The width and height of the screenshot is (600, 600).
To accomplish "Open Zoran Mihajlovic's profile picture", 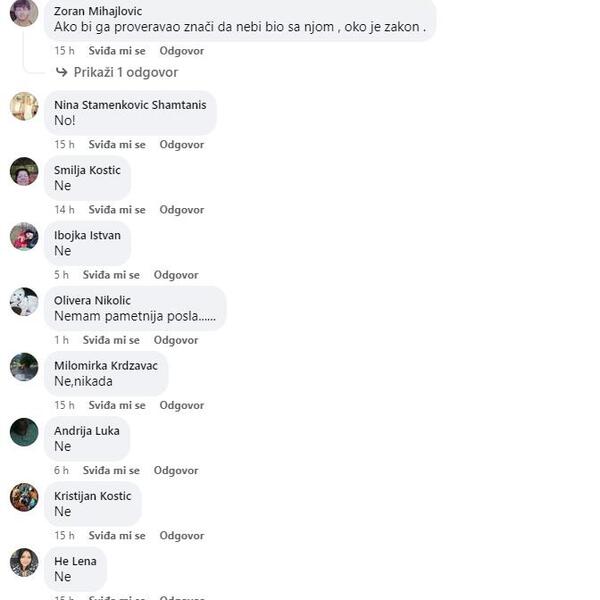I will 24,12.
